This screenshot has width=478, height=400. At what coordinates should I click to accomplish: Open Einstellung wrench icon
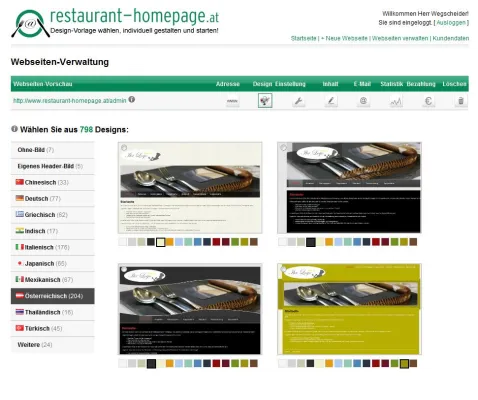pos(298,101)
